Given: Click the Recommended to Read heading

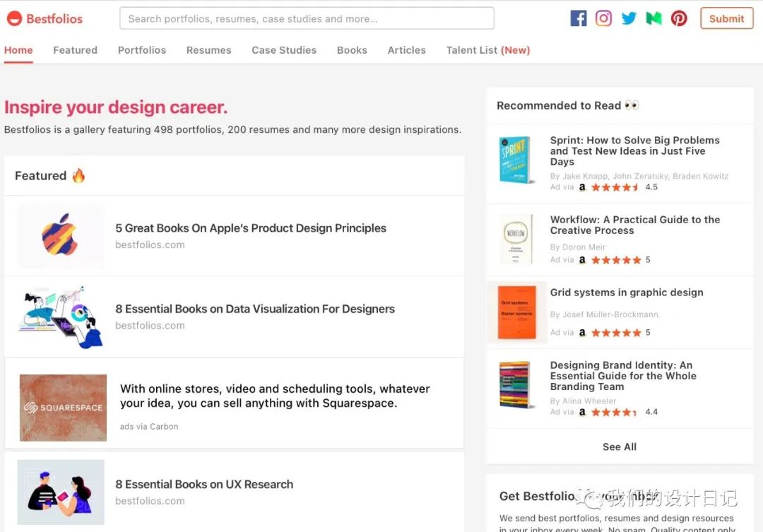Looking at the screenshot, I should pos(567,105).
